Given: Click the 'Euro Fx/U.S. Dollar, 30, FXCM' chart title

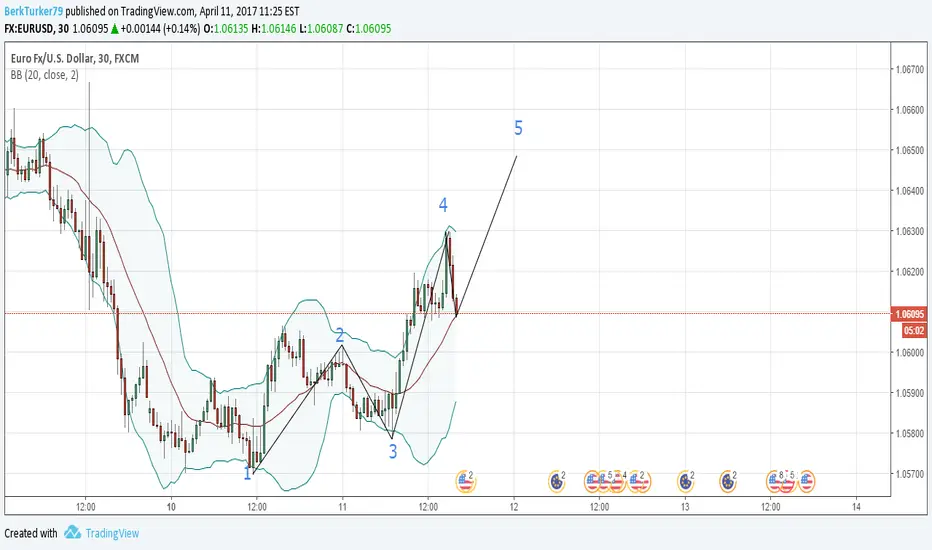Looking at the screenshot, I should (x=75, y=58).
